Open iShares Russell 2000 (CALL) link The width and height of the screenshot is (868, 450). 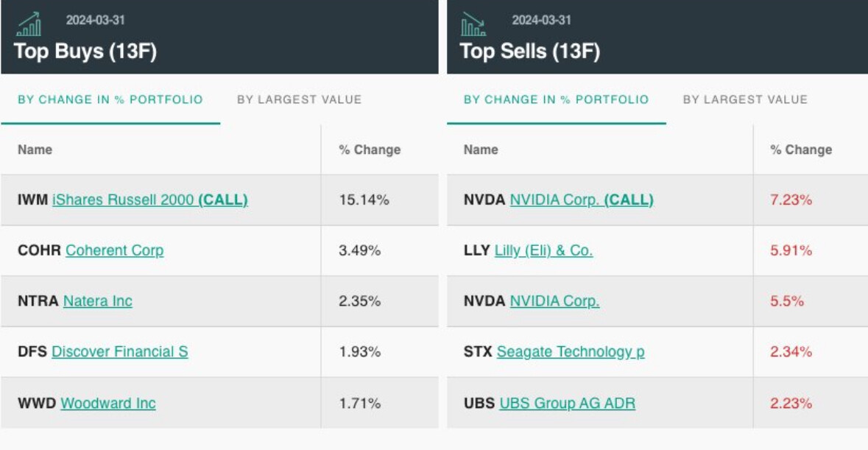tap(149, 200)
